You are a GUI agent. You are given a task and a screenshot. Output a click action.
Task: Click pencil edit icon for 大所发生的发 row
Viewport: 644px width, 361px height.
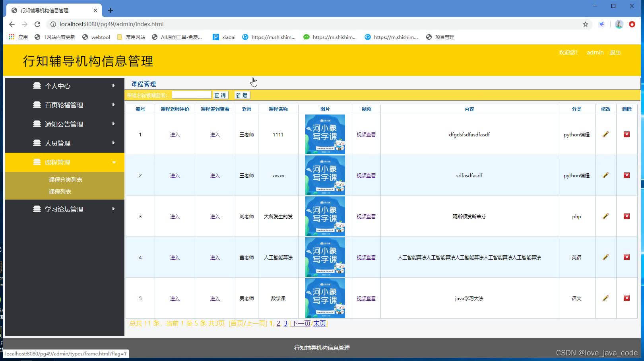click(605, 216)
